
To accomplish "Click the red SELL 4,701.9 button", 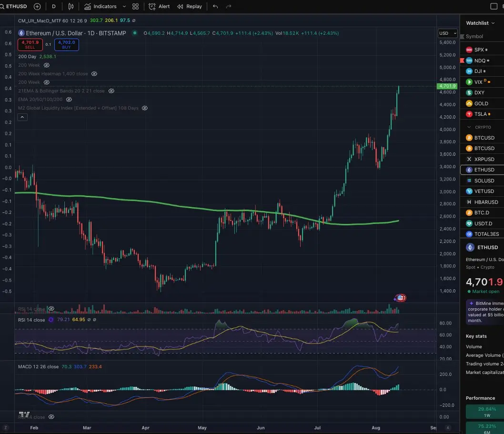I will [30, 45].
